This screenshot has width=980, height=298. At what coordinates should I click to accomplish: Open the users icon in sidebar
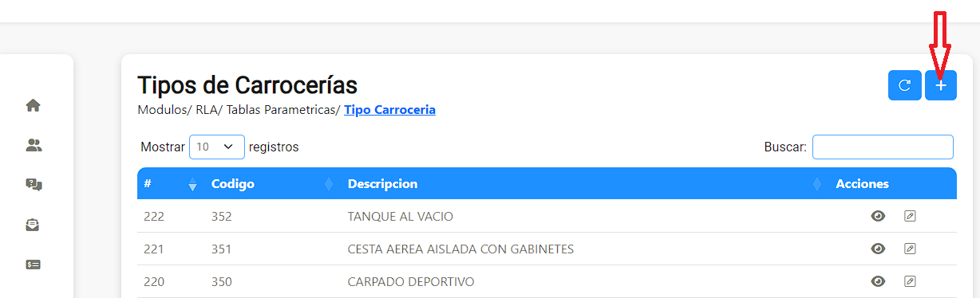tap(34, 145)
